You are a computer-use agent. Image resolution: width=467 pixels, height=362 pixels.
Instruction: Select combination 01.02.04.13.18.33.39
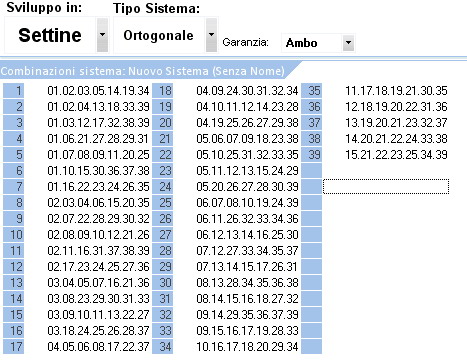point(98,107)
